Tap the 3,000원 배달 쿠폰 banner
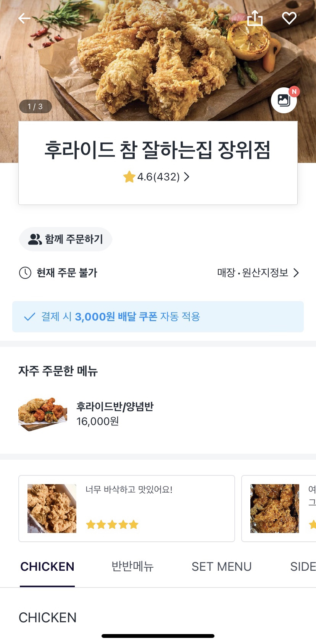 click(x=158, y=317)
